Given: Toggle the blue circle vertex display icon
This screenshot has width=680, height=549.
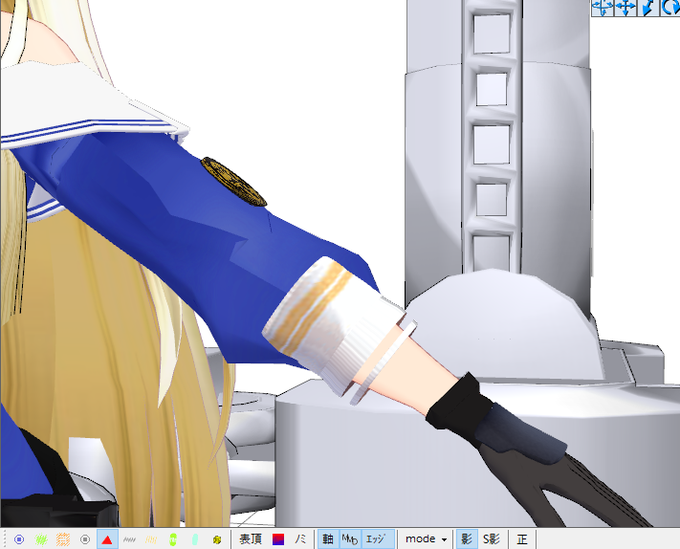Looking at the screenshot, I should [x=19, y=539].
